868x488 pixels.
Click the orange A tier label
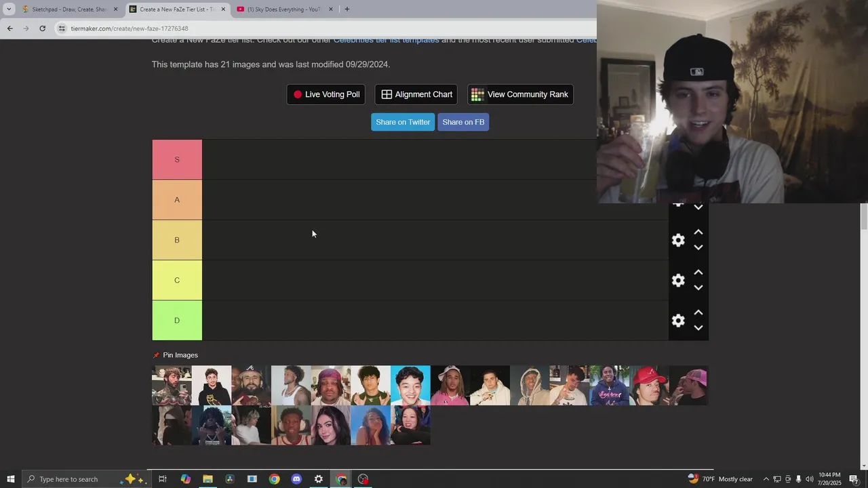coord(177,199)
